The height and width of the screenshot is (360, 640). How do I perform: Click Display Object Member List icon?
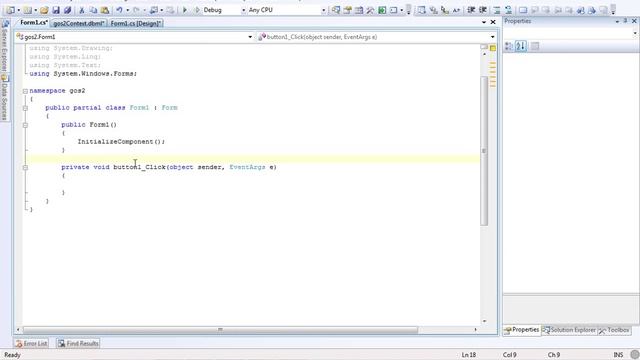pyautogui.click(x=422, y=10)
